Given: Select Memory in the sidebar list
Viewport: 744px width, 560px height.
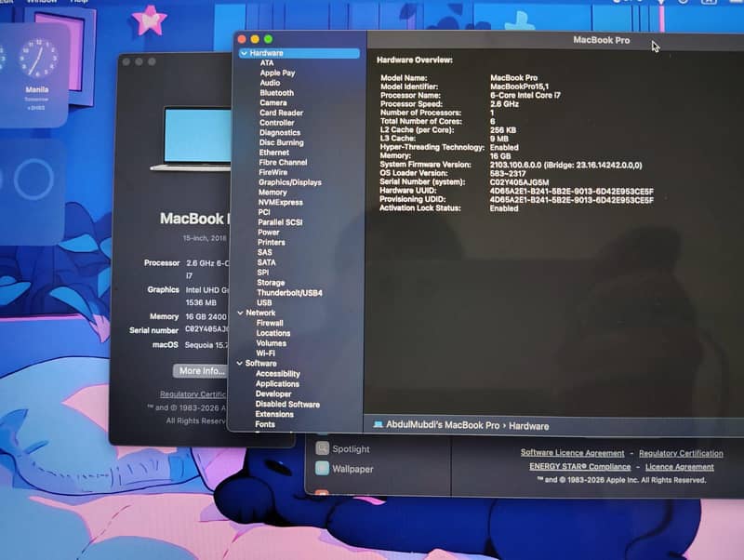Looking at the screenshot, I should [272, 193].
